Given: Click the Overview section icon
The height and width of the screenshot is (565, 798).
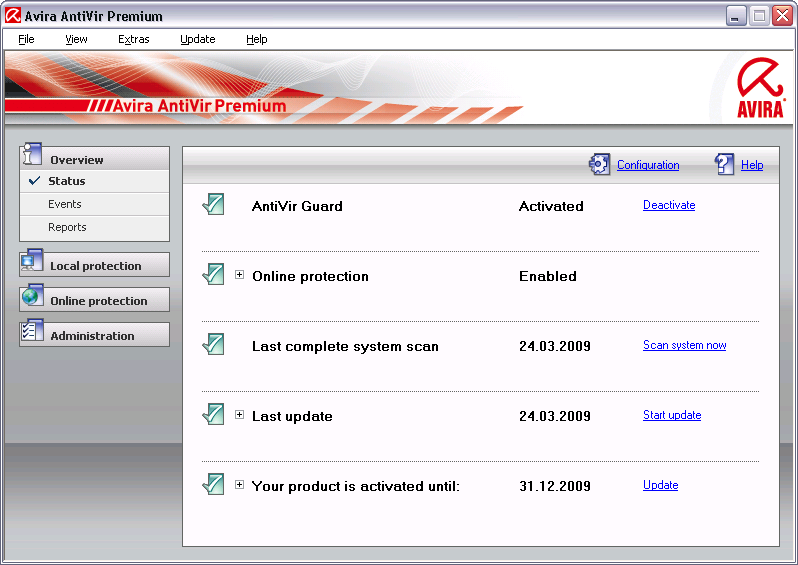Looking at the screenshot, I should click(32, 155).
